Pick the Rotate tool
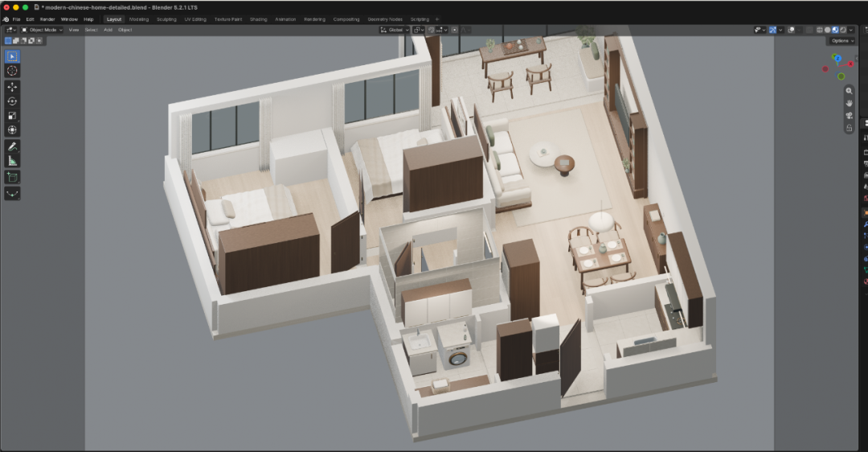Viewport: 868px width, 452px height. (x=12, y=101)
